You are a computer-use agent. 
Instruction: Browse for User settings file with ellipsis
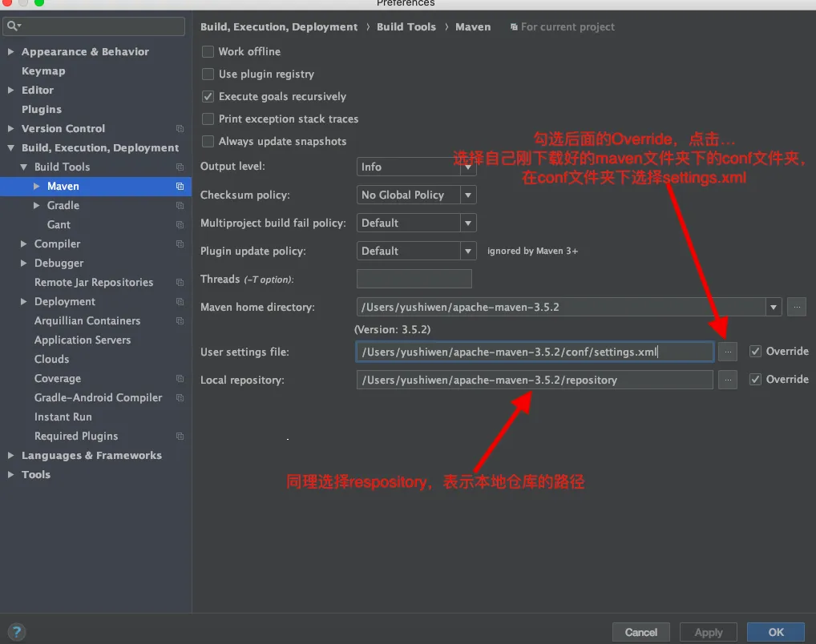pos(728,352)
